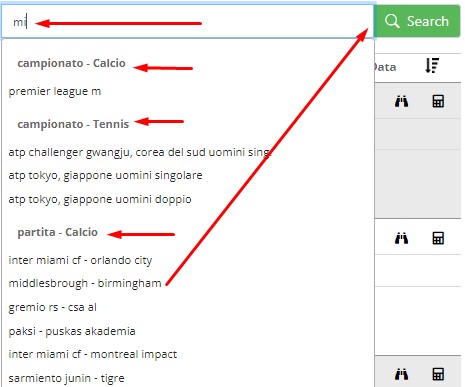Pick 'atp tokyo, giappone uomini doppio' suggestion

(100, 199)
